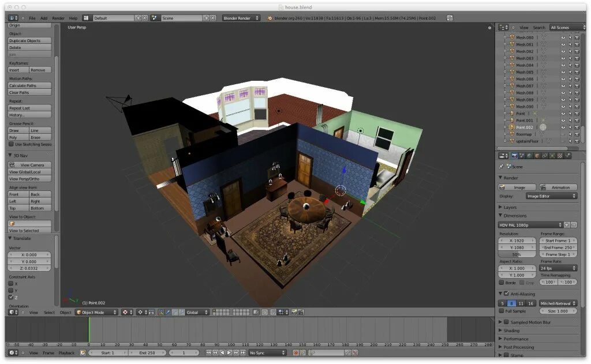Click the Timeline editor type icon
This screenshot has width=591, height=364.
13,352
